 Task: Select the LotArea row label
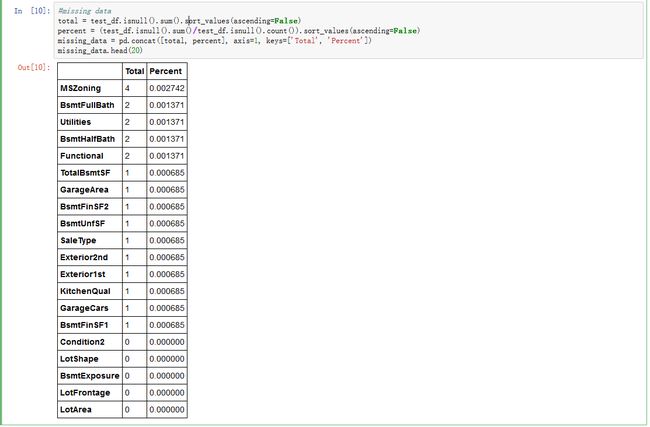(75, 410)
